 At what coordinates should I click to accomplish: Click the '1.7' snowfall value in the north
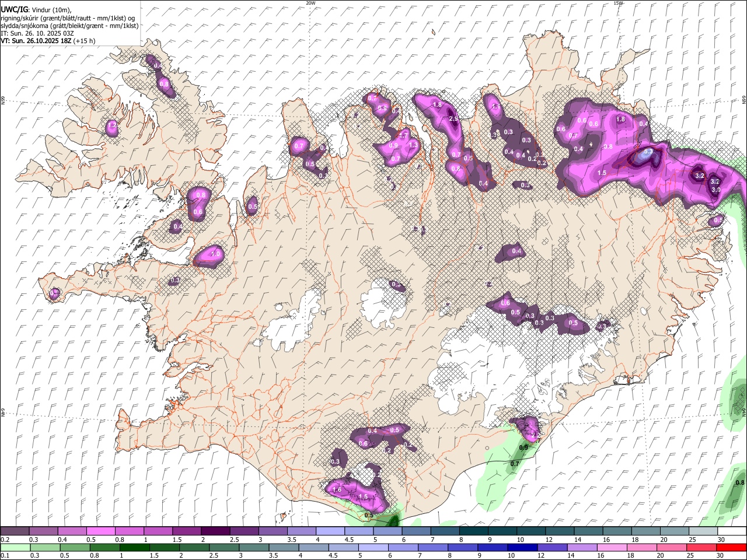(403, 135)
